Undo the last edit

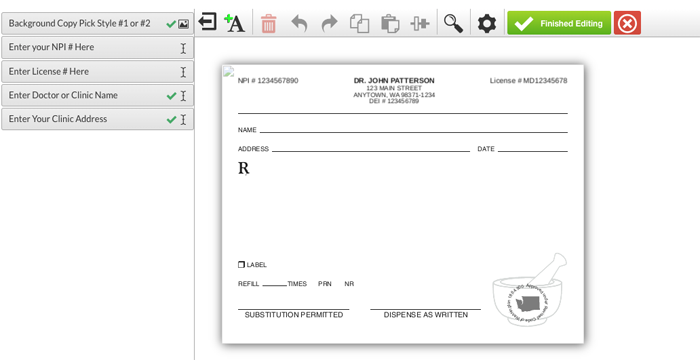tap(299, 23)
